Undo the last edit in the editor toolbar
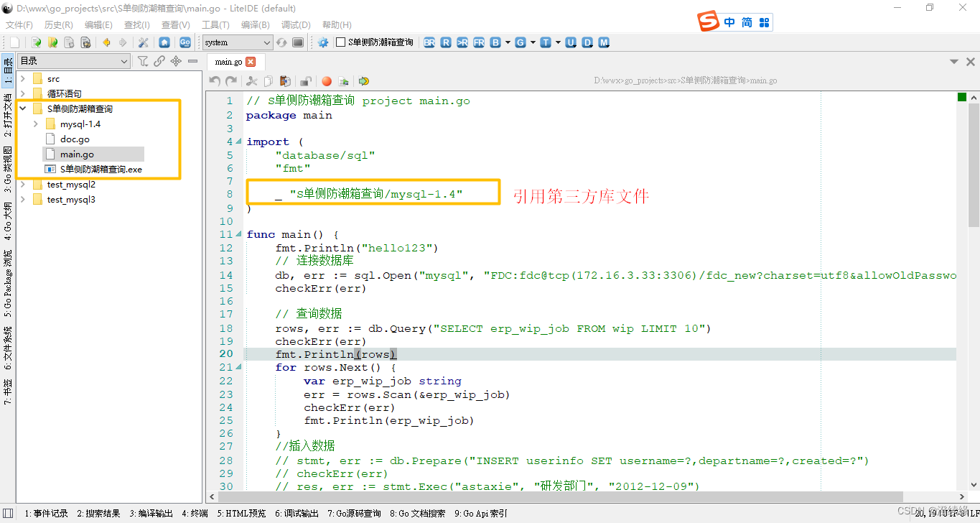This screenshot has height=523, width=980. (x=215, y=81)
